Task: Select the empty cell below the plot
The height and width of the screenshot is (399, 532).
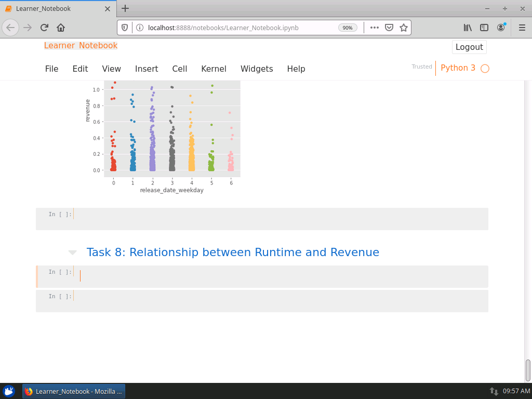Action: 262,219
